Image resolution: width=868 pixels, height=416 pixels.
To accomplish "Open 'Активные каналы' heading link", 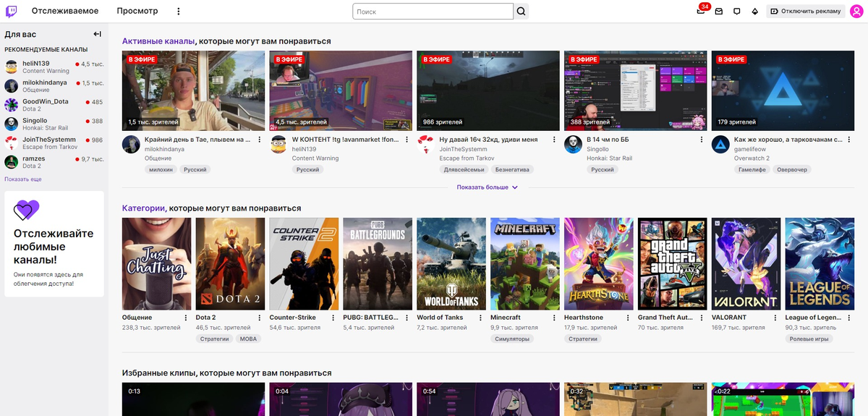I will point(158,41).
